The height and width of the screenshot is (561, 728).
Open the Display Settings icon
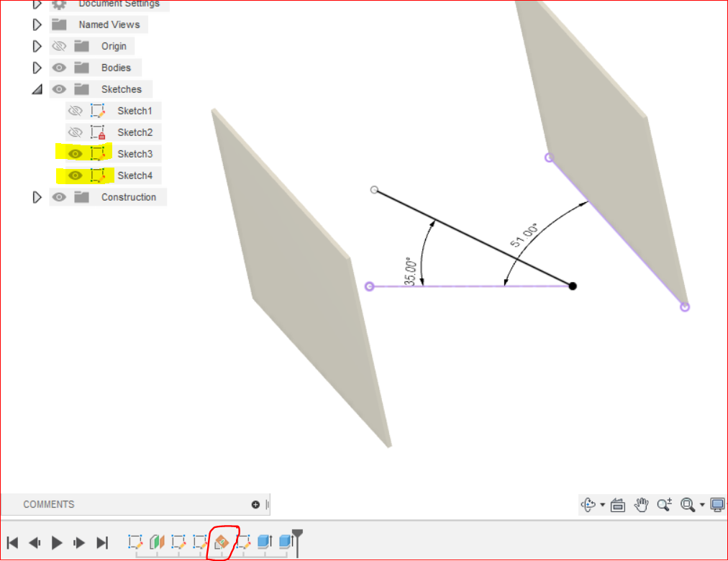coord(716,505)
